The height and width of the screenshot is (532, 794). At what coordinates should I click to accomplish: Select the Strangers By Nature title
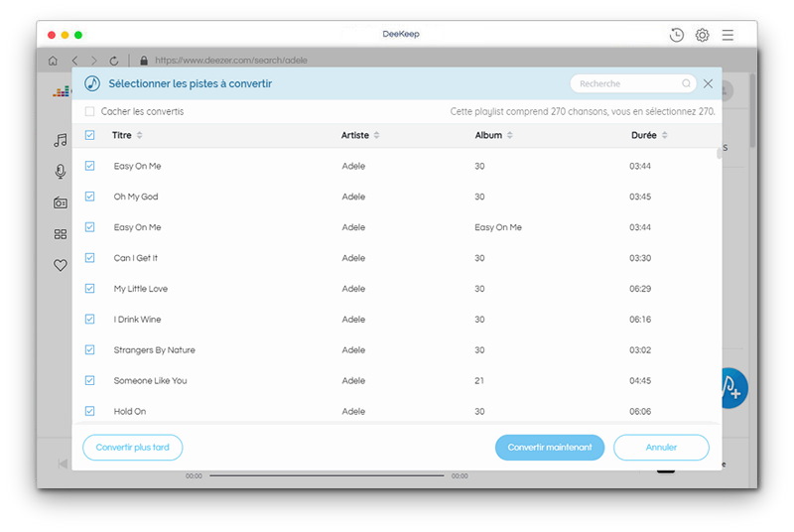(x=155, y=349)
